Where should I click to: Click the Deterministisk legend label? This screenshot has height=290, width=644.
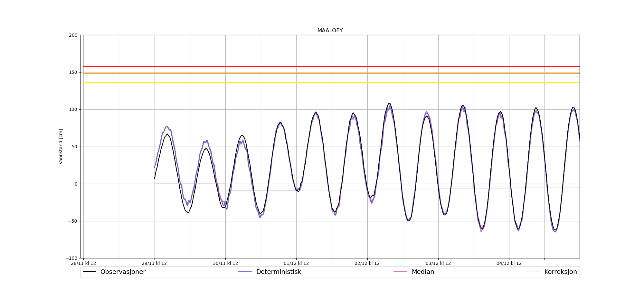(x=279, y=272)
